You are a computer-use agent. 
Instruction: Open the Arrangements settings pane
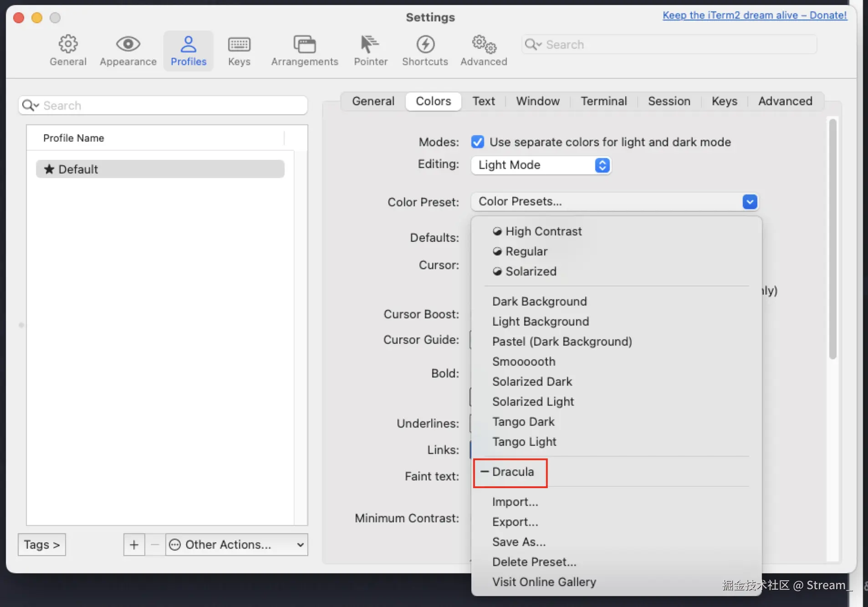305,51
